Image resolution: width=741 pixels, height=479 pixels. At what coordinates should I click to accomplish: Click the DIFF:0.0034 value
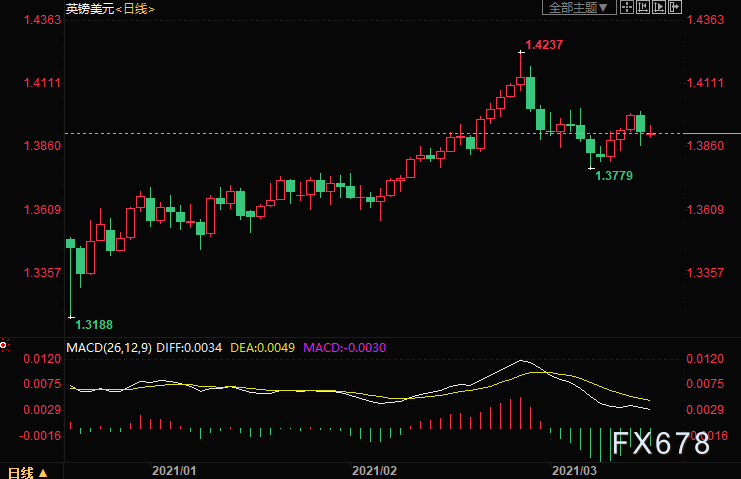tap(189, 348)
